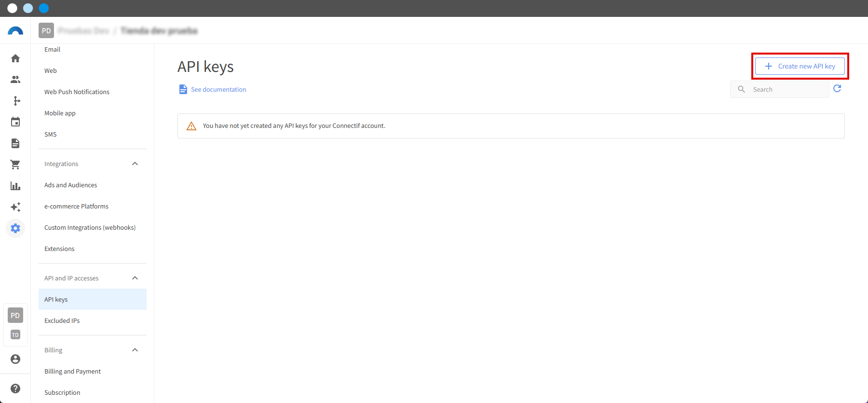Open the Analytics bar chart icon
Image resolution: width=868 pixels, height=403 pixels.
click(15, 186)
